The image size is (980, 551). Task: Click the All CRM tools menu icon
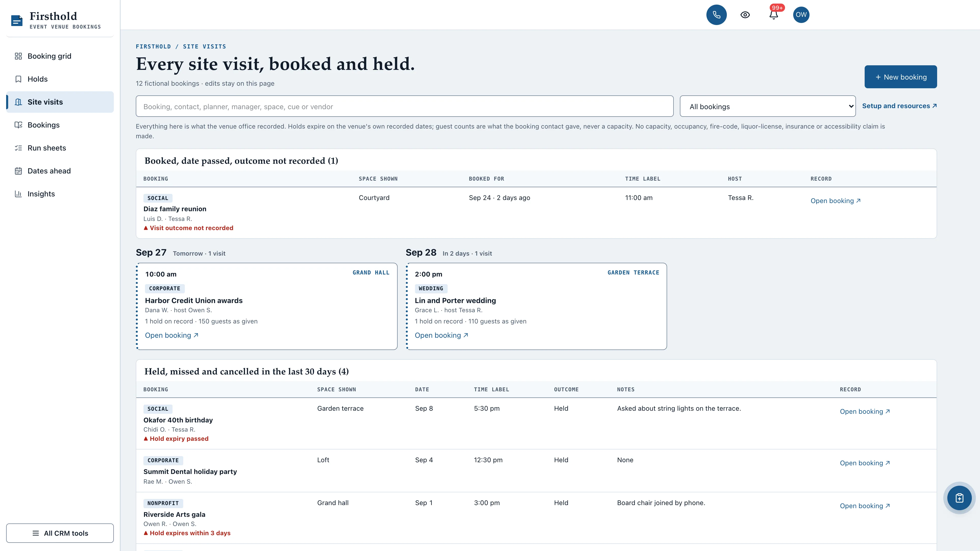(36, 533)
